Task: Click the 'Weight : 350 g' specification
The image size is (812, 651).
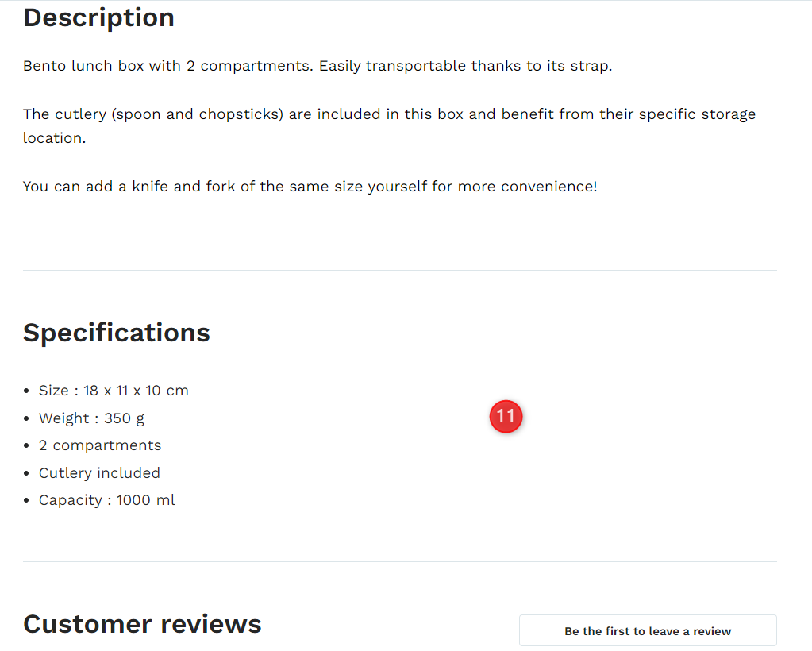Action: click(91, 418)
